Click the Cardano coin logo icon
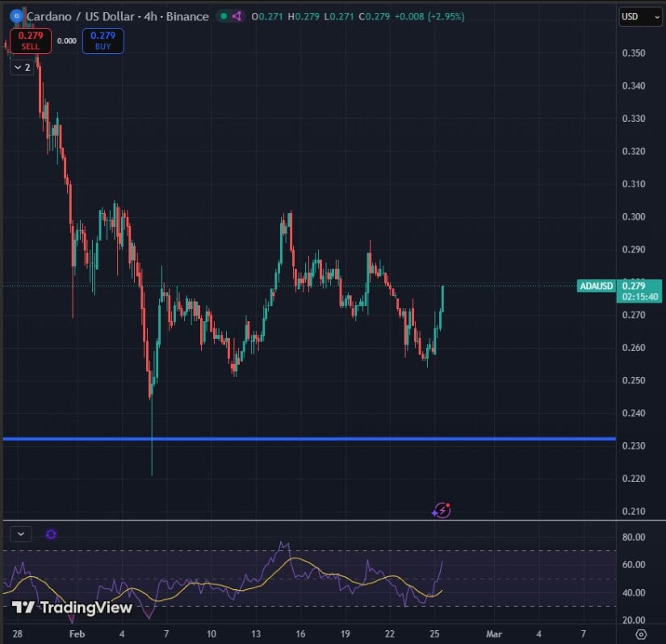Image resolution: width=666 pixels, height=644 pixels. [16, 16]
